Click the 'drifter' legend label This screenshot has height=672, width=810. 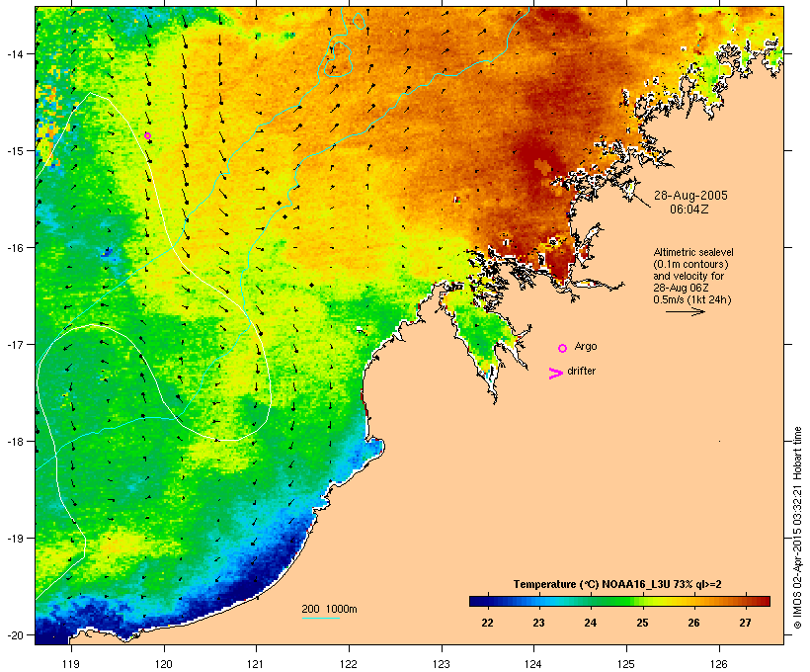pyautogui.click(x=581, y=371)
